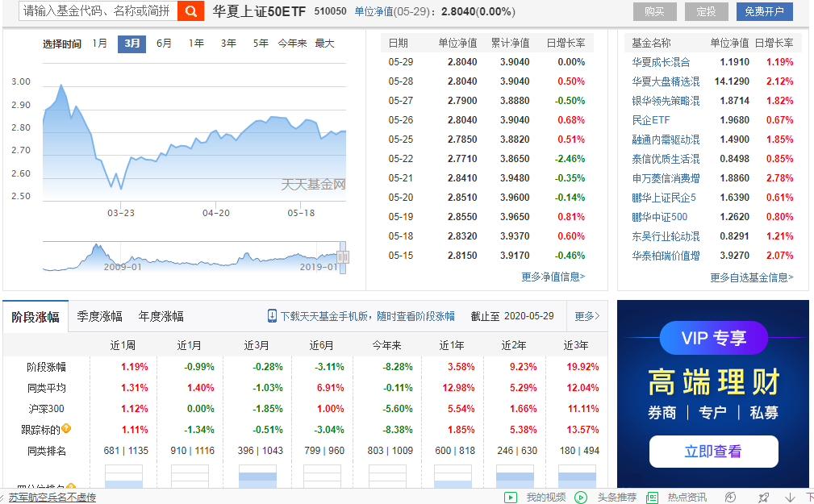Image resolution: width=814 pixels, height=504 pixels.
Task: Click the 单位净值(05-29) label in header
Action: coord(394,11)
